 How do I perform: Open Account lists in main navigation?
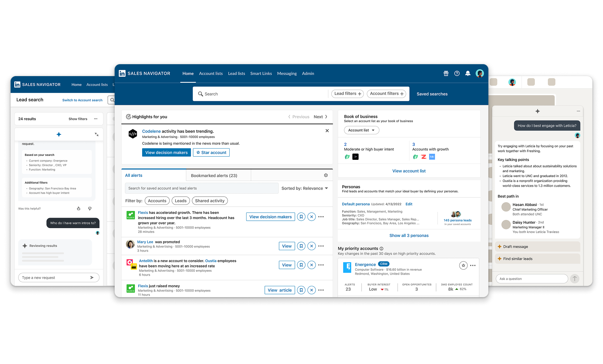coord(211,73)
